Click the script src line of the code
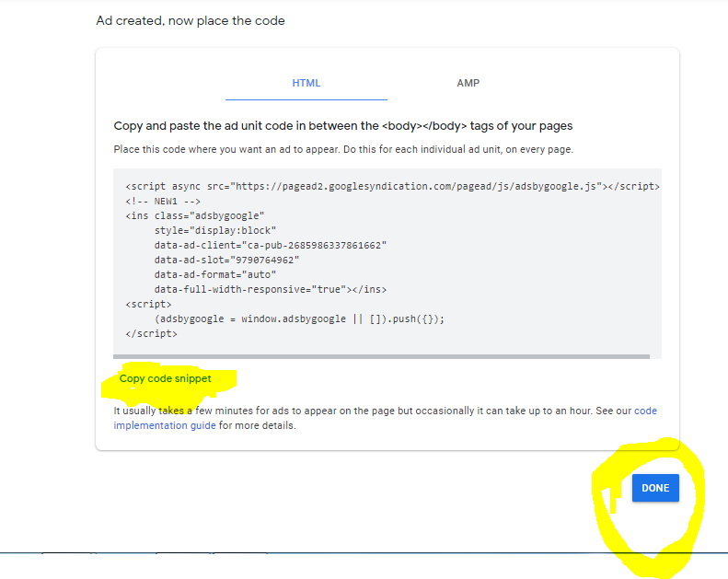 click(392, 186)
